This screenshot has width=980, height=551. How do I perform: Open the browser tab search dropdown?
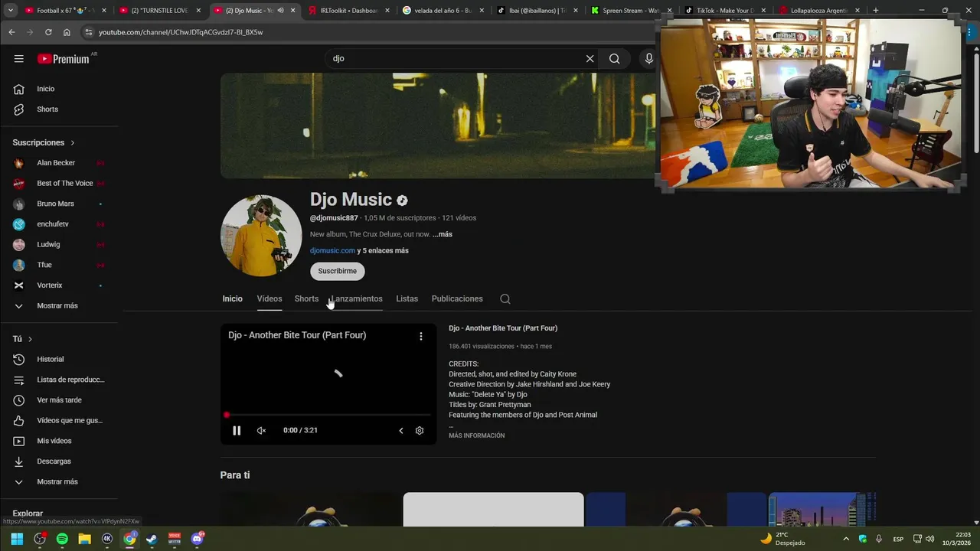point(11,11)
